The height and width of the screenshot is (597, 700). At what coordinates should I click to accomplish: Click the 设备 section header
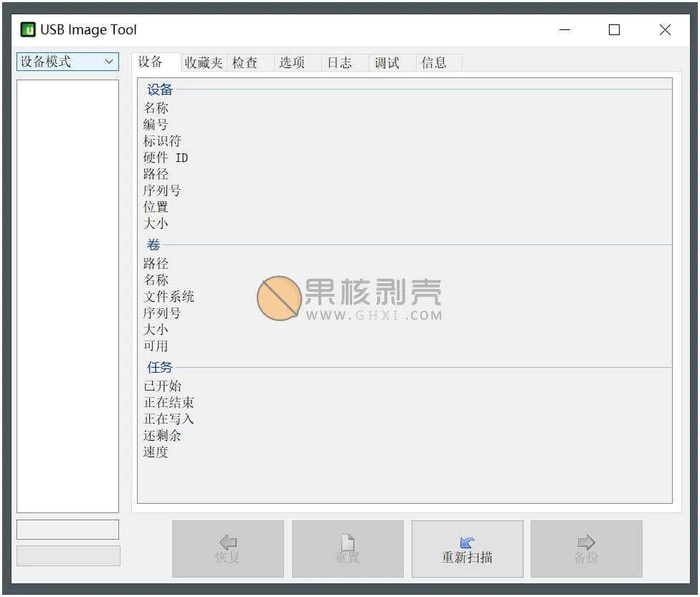pyautogui.click(x=160, y=90)
